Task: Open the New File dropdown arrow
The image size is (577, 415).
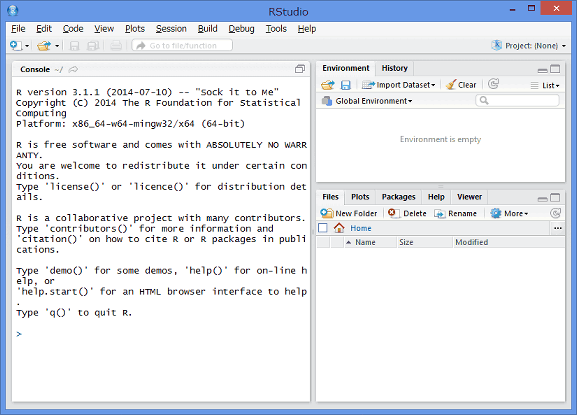Action: point(27,46)
